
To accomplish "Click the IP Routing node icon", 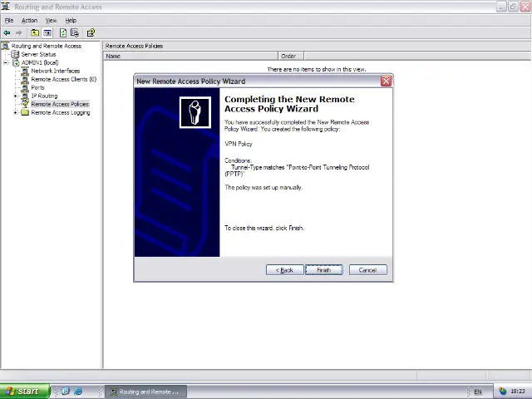I will coord(25,96).
